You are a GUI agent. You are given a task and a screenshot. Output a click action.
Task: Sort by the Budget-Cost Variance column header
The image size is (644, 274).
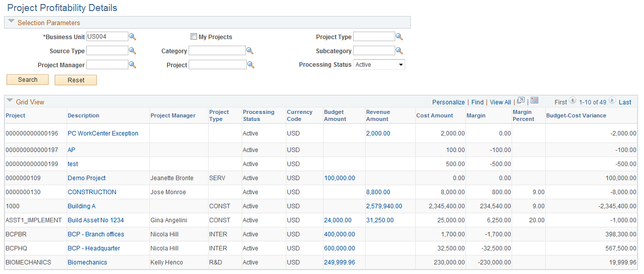[576, 115]
